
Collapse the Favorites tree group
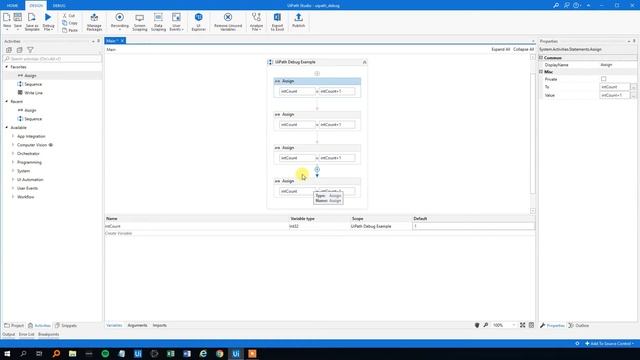7,67
